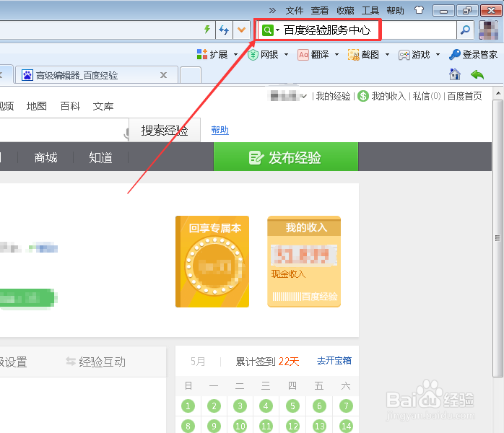Expand the 扩展 dropdown arrow

tap(235, 54)
